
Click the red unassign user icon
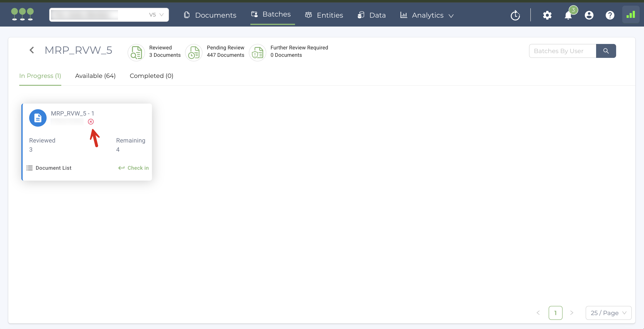pyautogui.click(x=91, y=122)
